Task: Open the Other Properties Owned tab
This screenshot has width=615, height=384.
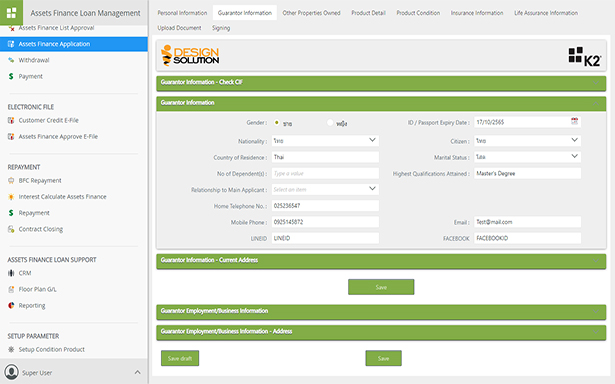Action: pos(311,13)
